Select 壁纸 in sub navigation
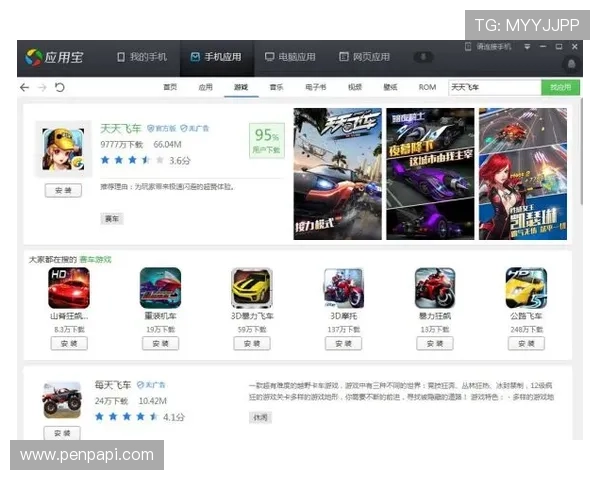 pos(390,87)
